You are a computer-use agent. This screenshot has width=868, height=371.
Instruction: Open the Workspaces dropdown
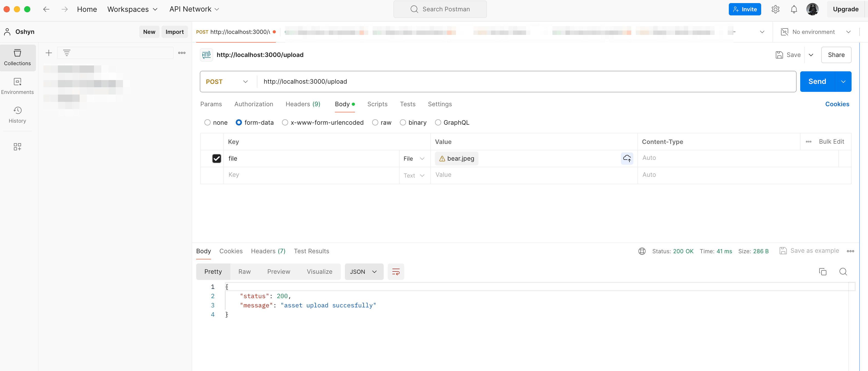133,9
